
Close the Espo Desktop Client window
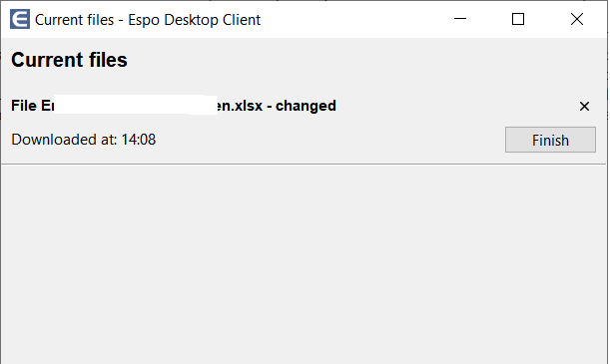[x=576, y=19]
